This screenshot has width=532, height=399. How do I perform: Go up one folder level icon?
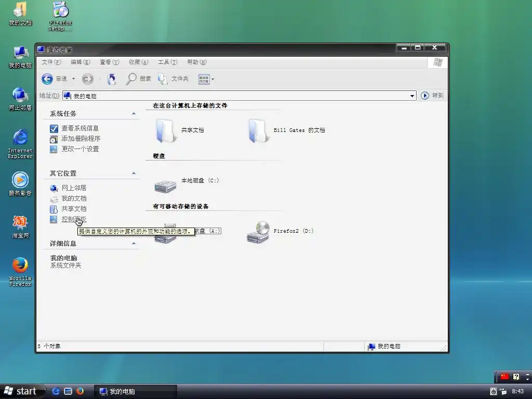coord(111,79)
